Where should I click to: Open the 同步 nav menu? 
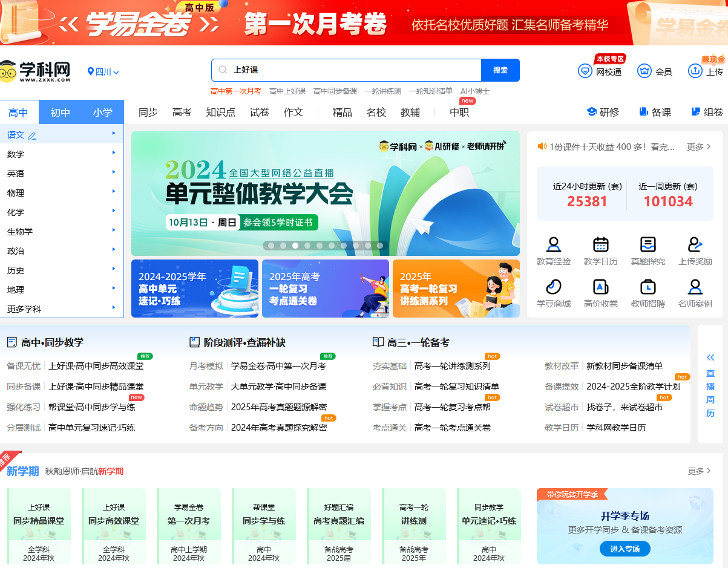(148, 112)
